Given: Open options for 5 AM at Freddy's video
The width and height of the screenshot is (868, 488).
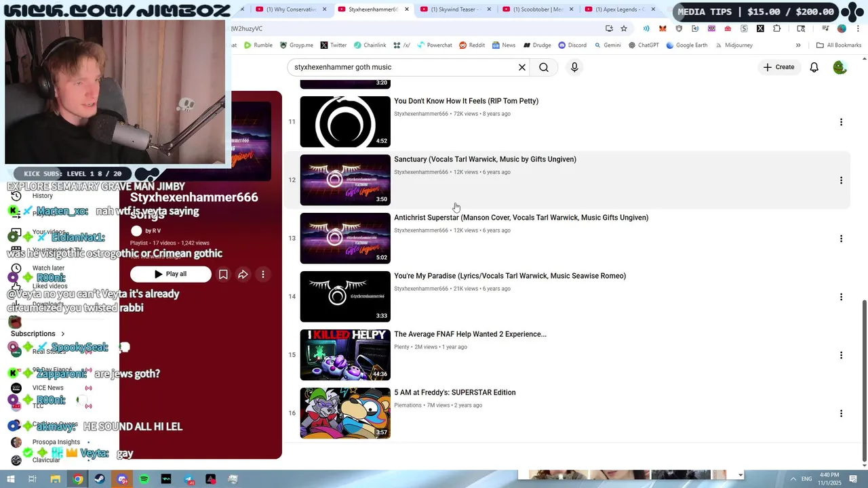Looking at the screenshot, I should point(841,413).
